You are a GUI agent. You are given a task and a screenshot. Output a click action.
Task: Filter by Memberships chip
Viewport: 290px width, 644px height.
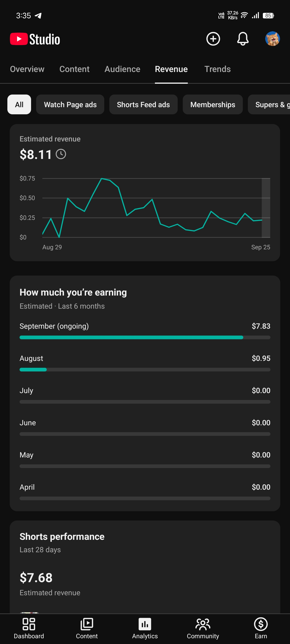213,104
